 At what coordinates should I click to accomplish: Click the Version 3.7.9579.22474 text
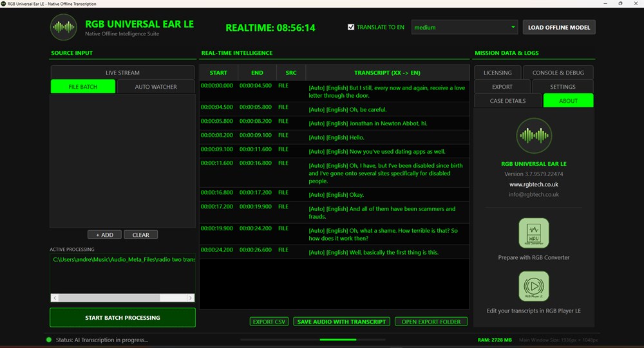pos(533,174)
